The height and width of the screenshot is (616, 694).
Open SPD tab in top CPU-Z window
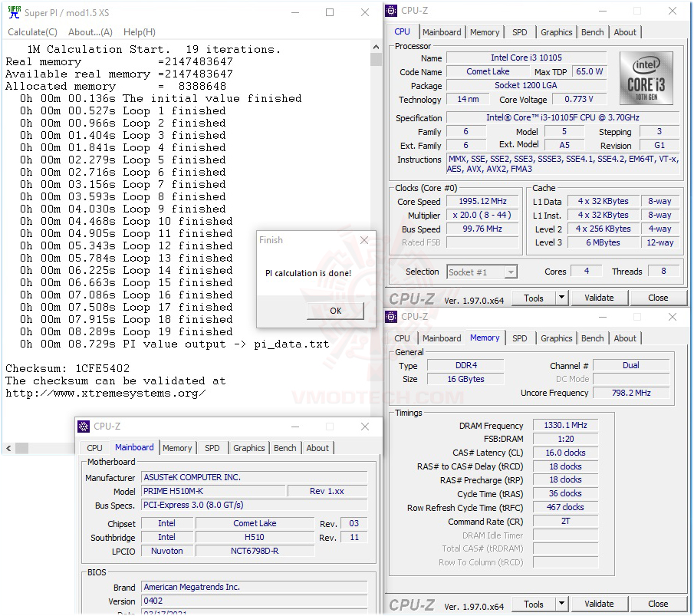coord(520,32)
